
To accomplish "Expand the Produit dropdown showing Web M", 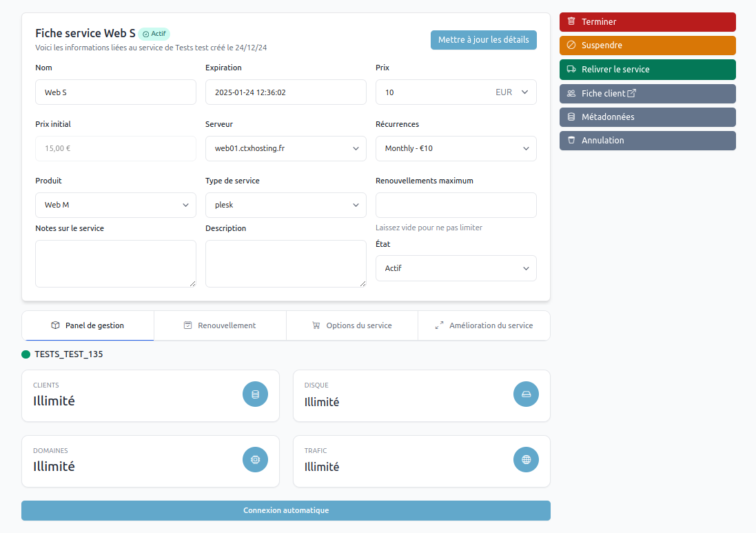I will coord(116,205).
